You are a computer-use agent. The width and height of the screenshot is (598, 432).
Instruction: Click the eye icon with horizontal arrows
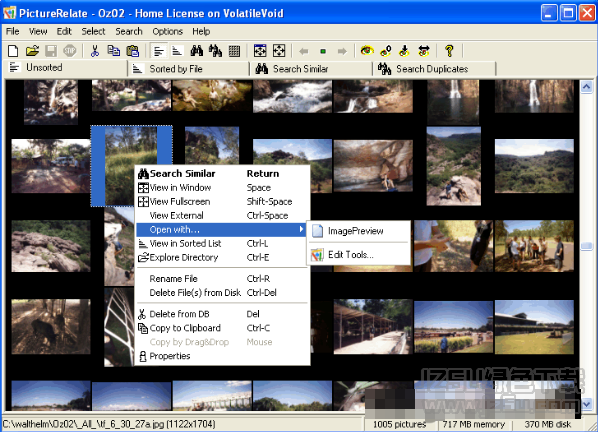coord(423,50)
